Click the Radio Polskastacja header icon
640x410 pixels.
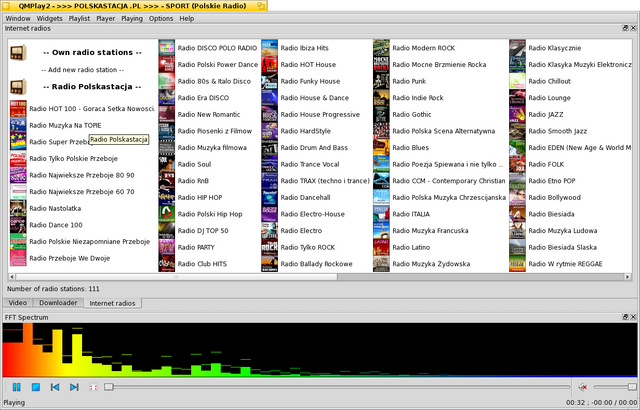tap(18, 86)
